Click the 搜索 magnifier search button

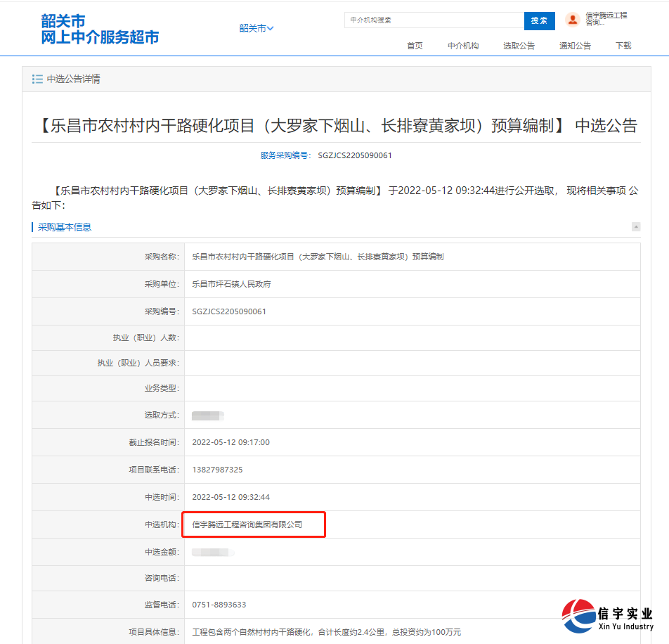[539, 20]
